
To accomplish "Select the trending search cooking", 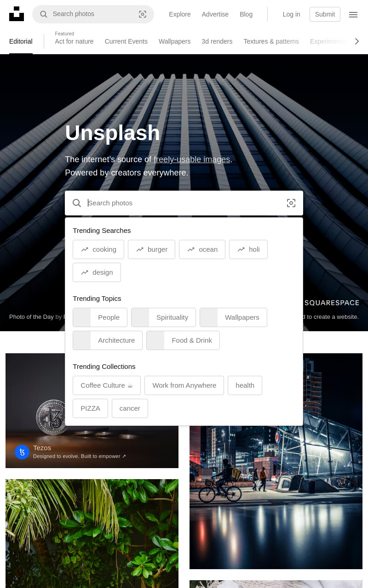I will [x=98, y=249].
